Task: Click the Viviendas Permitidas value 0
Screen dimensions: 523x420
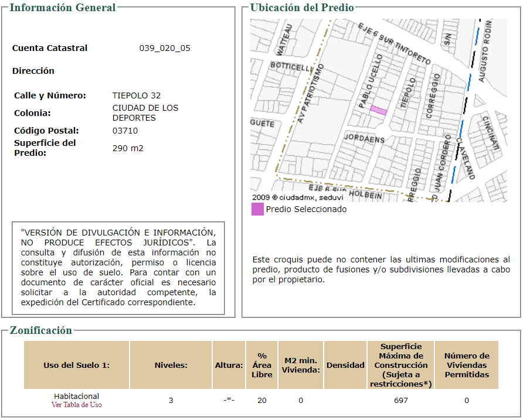Action: click(x=467, y=400)
